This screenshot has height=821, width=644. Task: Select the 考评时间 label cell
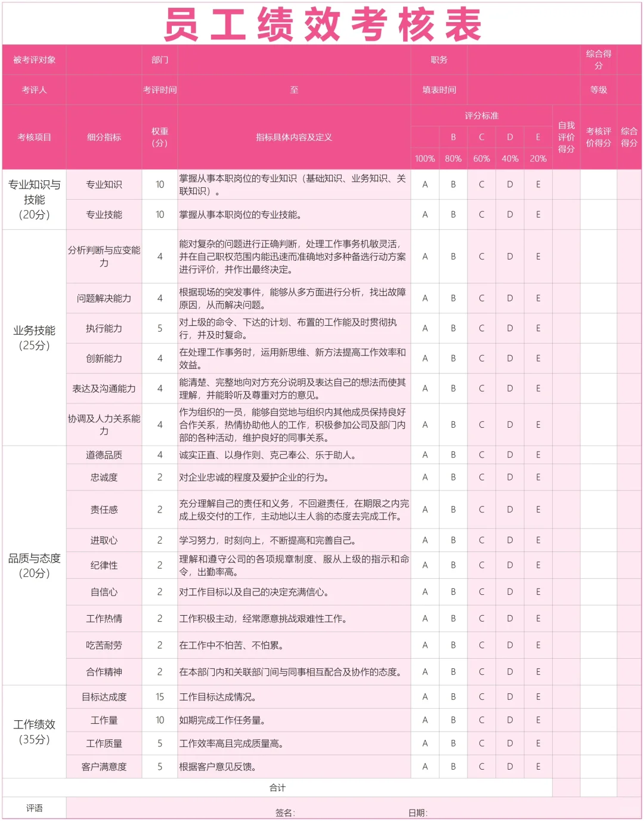[x=160, y=89]
